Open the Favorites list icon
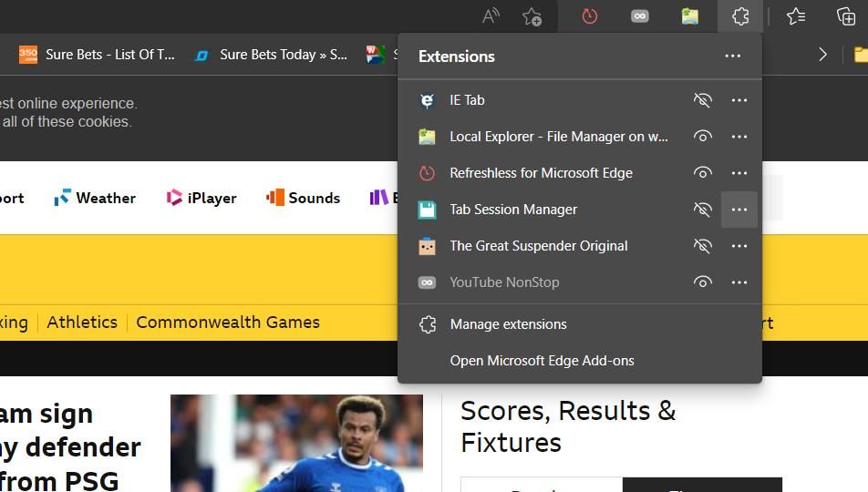 795,16
